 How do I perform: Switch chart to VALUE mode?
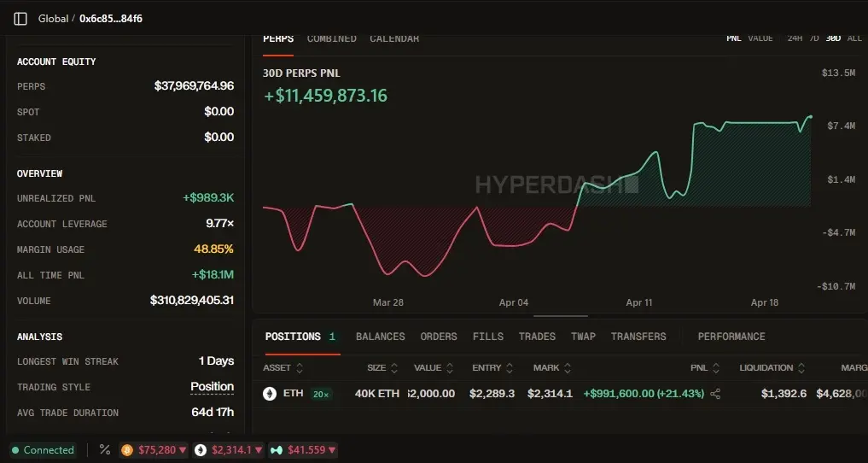pyautogui.click(x=760, y=38)
